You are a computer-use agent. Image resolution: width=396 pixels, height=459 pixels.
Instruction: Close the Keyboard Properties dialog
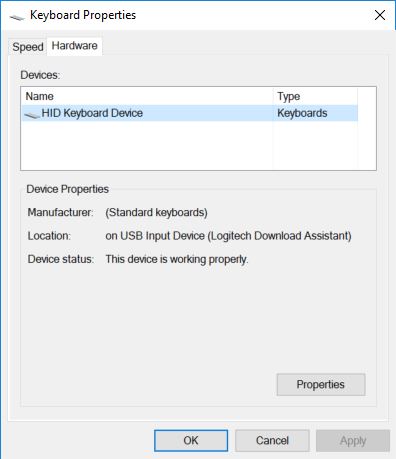pyautogui.click(x=380, y=15)
